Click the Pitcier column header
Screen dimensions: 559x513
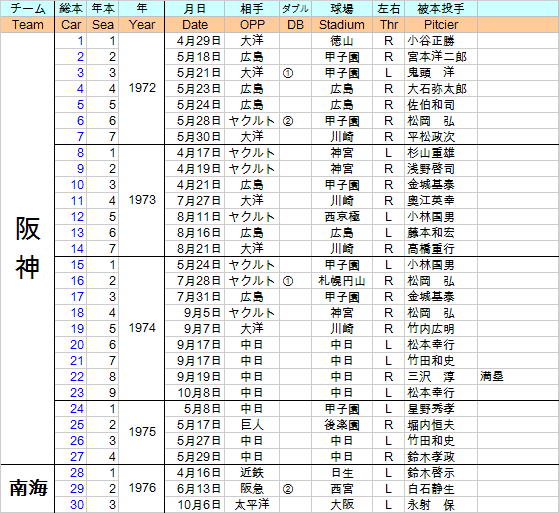441,25
